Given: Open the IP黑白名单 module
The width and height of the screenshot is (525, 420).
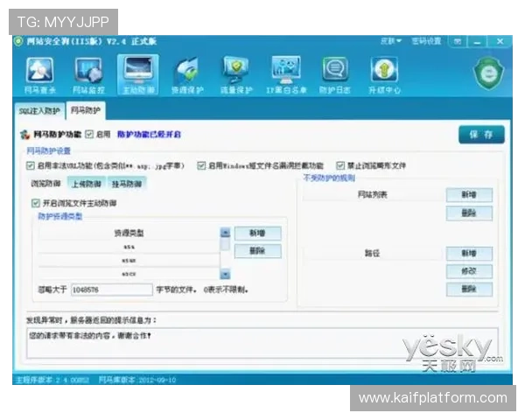Looking at the screenshot, I should point(286,75).
